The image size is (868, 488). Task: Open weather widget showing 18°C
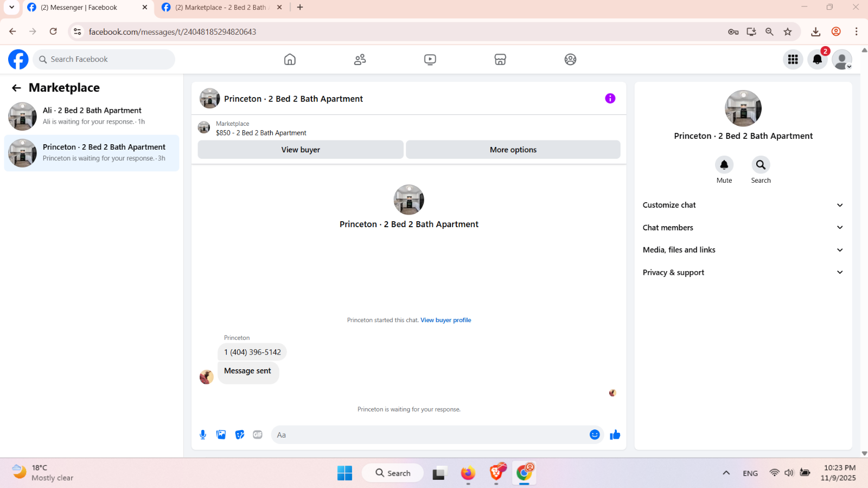[42, 473]
